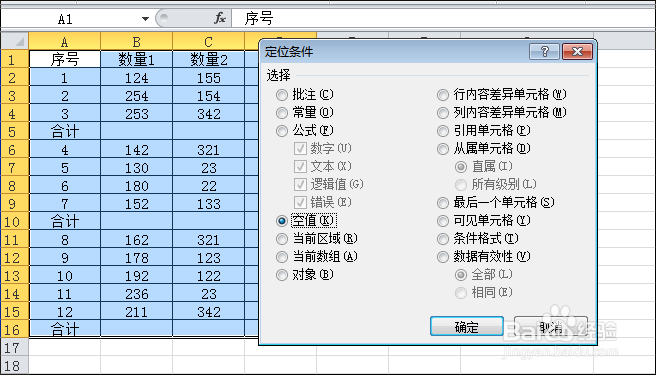This screenshot has height=375, width=656.
Task: Choose the 全部(L) sub-option
Action: pyautogui.click(x=484, y=275)
